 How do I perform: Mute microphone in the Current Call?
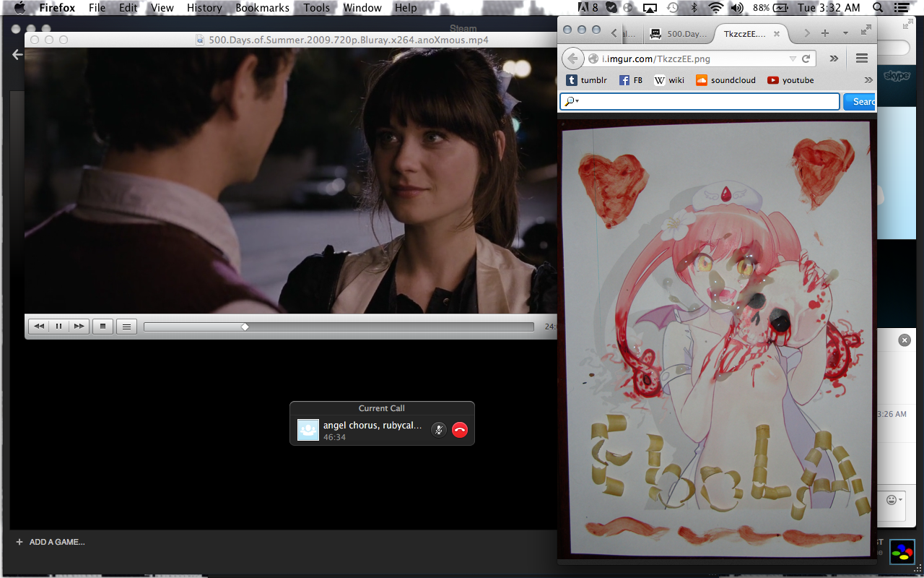coord(438,430)
